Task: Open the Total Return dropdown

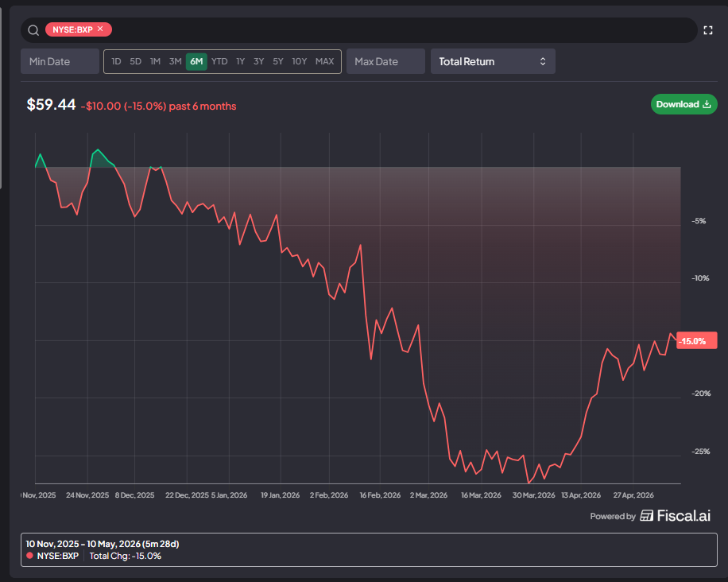Action: point(493,61)
